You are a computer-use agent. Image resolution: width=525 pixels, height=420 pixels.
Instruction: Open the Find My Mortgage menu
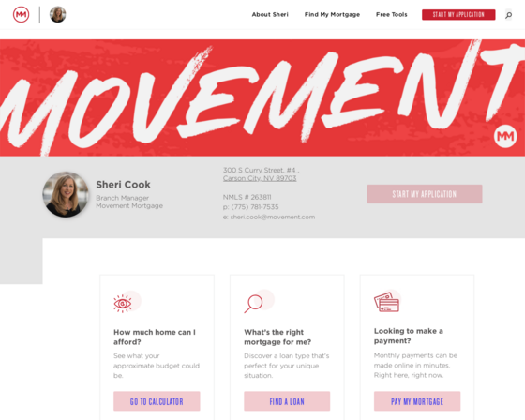point(332,14)
